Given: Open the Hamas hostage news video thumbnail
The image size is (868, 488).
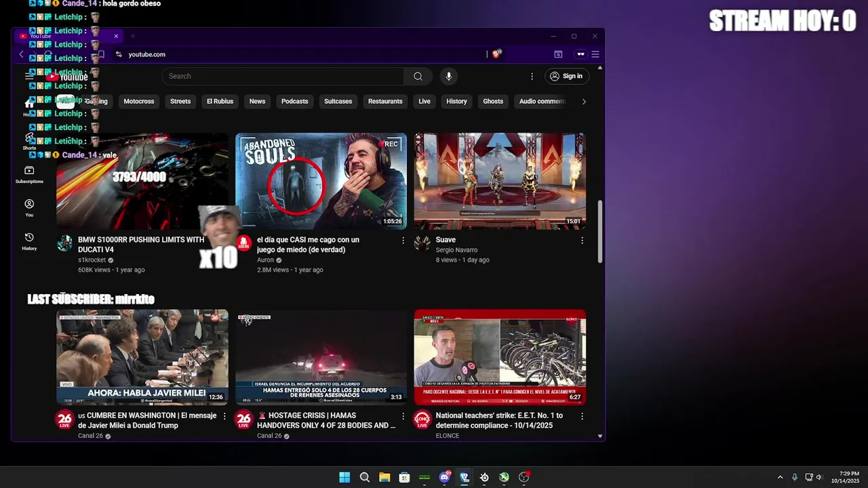Looking at the screenshot, I should click(321, 357).
